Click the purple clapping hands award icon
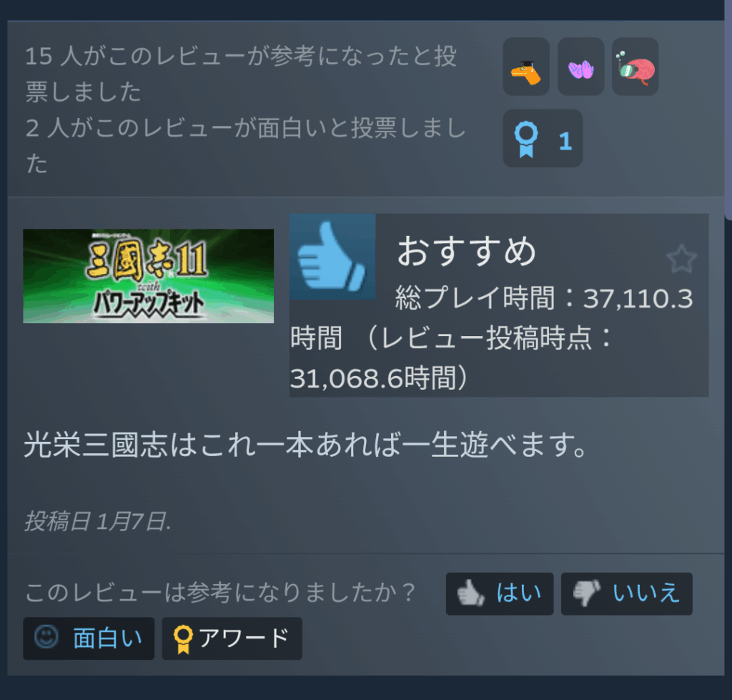Screen dimensions: 732x700 click(x=580, y=66)
